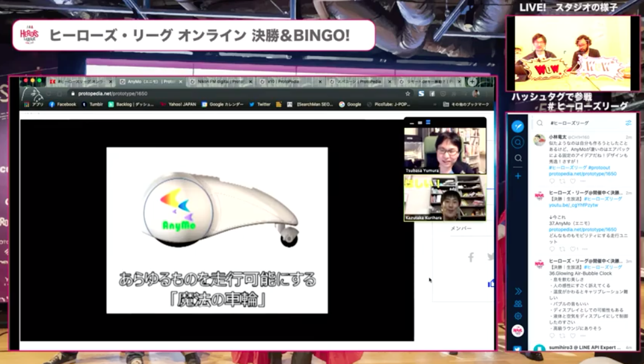Retweet the 37.AnyMo tweet

(562, 249)
